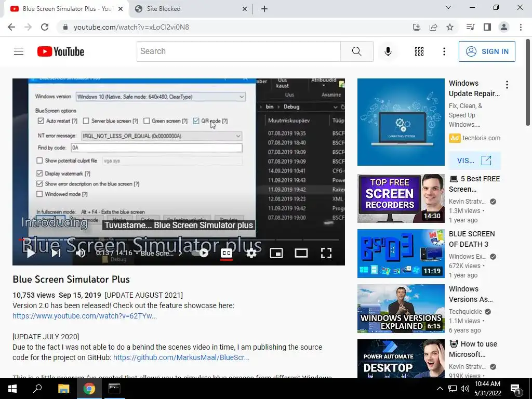Viewport: 532px width, 399px height.
Task: Click the page vertical scrollbar
Action: pos(528,83)
